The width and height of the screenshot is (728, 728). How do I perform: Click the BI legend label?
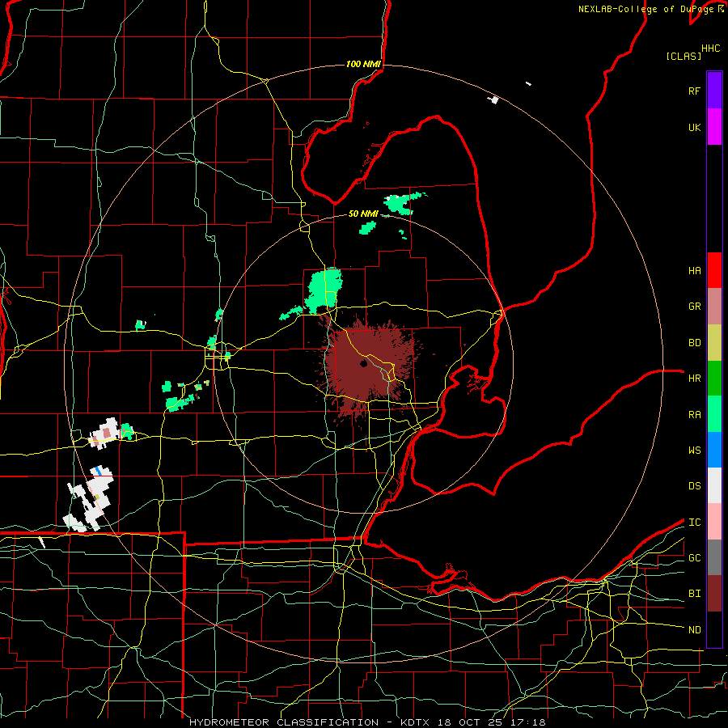[694, 594]
